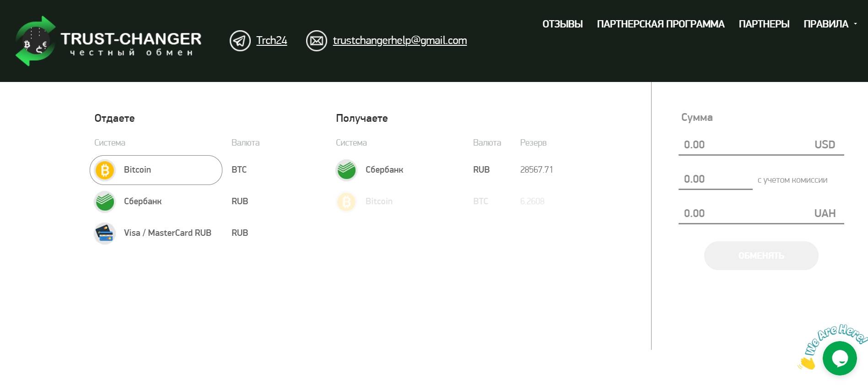The height and width of the screenshot is (386, 868).
Task: Click the Получаете heading
Action: (x=361, y=119)
